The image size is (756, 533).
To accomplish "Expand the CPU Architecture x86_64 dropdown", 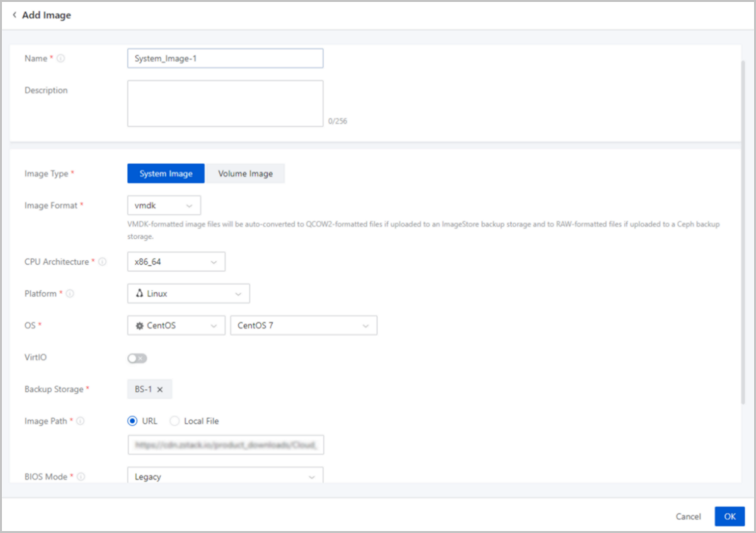I will pos(176,262).
